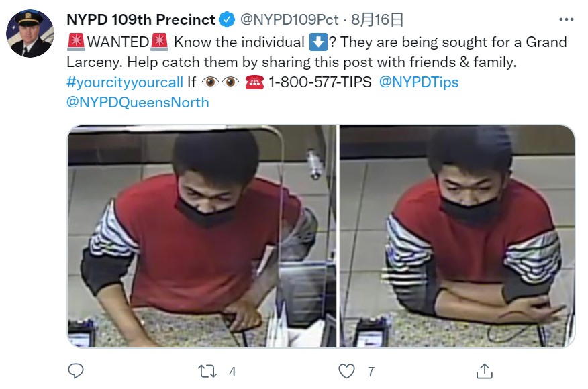Viewport: 588px width, 389px height.
Task: Open the three-dot more options menu
Action: [567, 19]
